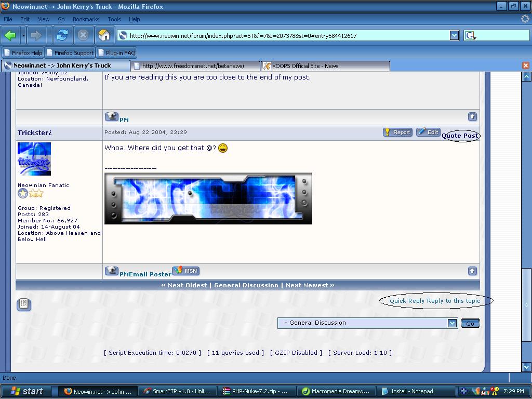532x399 pixels.
Task: Click the Go button beside forum jump
Action: tap(470, 323)
